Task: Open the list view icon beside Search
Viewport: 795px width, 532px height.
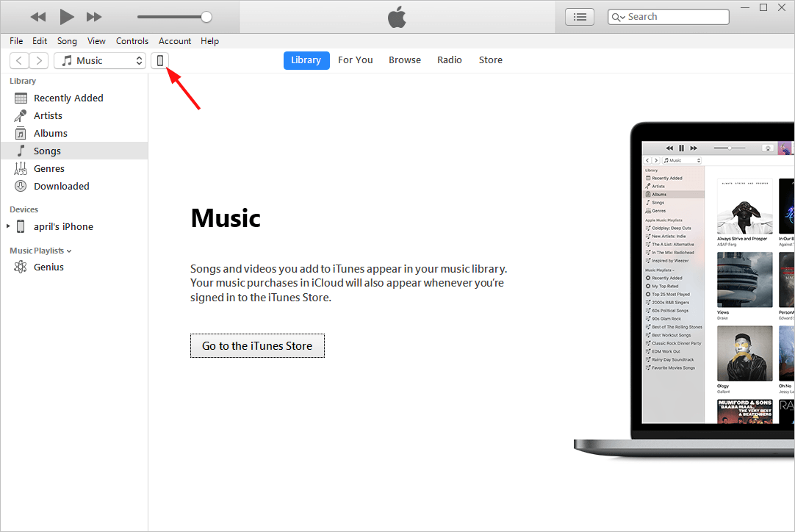Action: pos(580,17)
